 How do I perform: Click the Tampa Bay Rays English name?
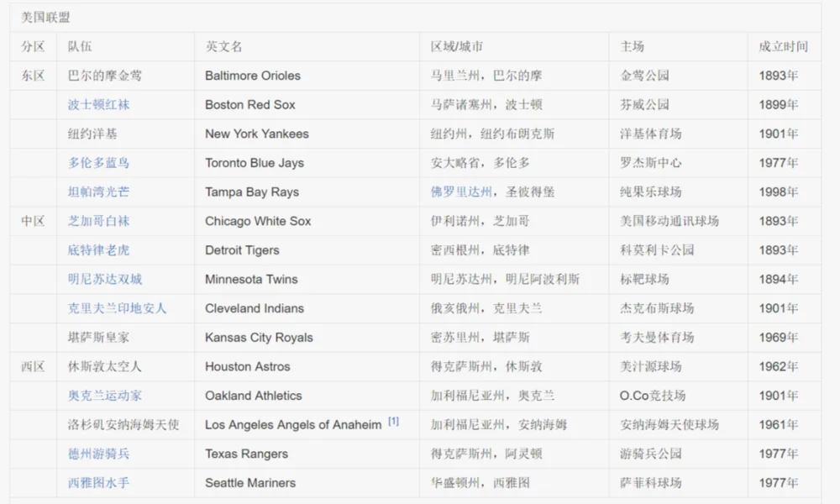[252, 192]
